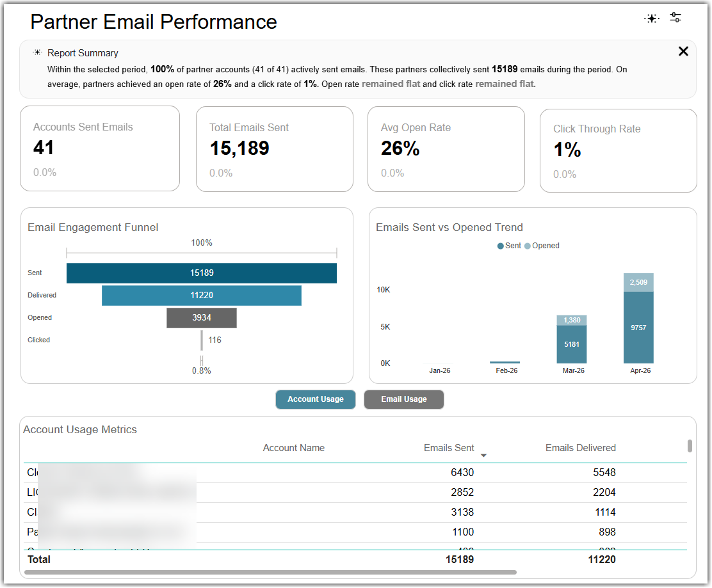Close the Report Summary panel
The image size is (712, 588).
point(683,51)
